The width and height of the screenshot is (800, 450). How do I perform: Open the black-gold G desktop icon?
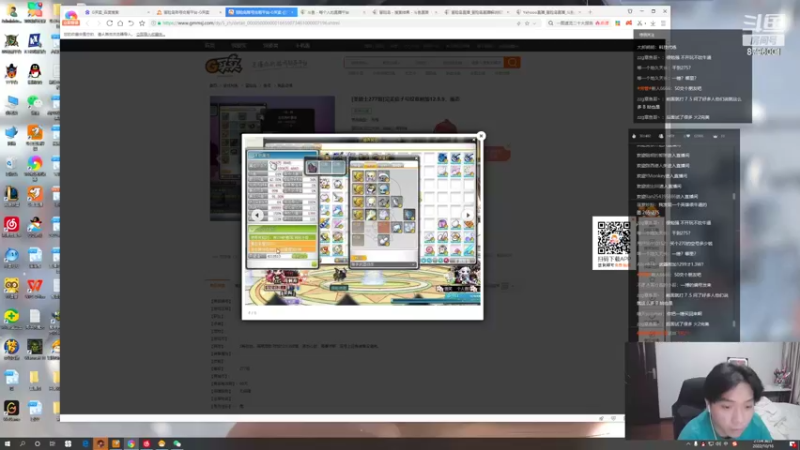coord(11,410)
